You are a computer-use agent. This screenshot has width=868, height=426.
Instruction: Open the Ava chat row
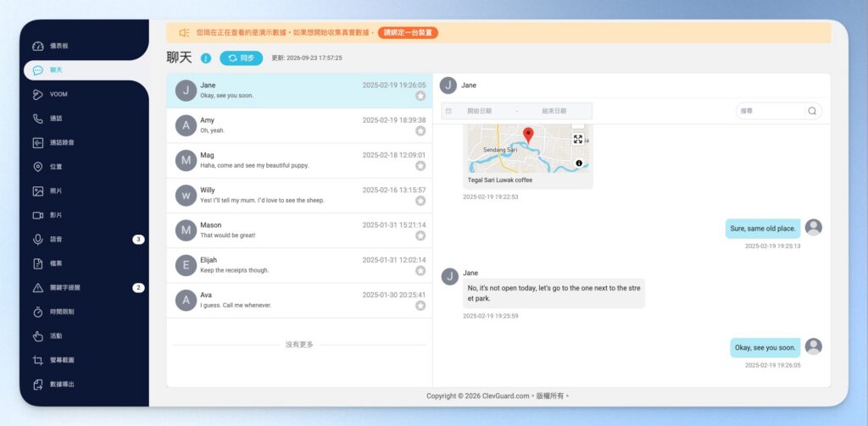coord(299,300)
